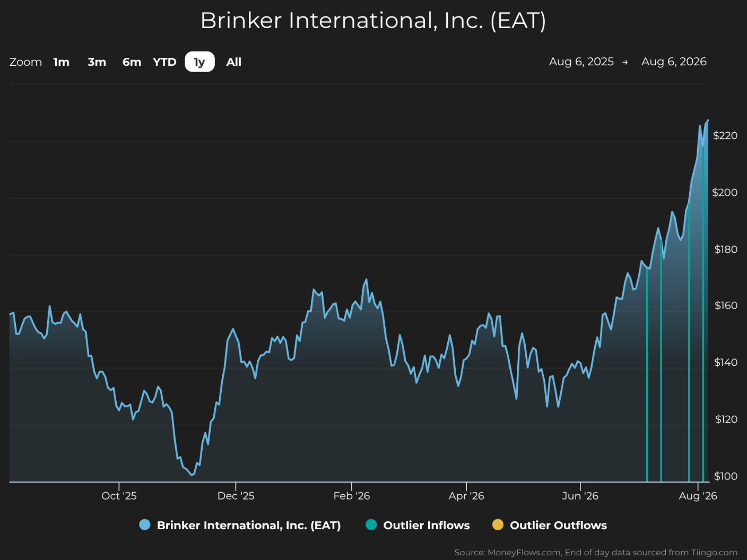Toggle Outlier Inflows legend series
Image resolution: width=747 pixels, height=560 pixels.
click(x=418, y=525)
